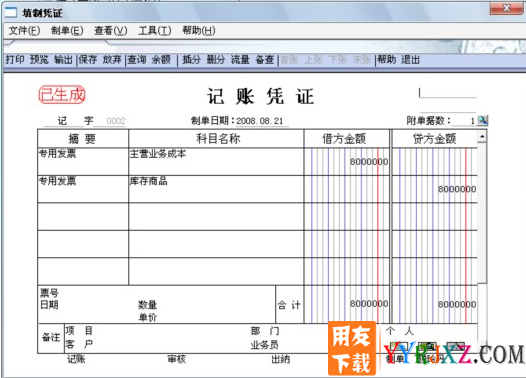Click 合计 debit total 8000000
The image size is (526, 378).
(x=369, y=304)
